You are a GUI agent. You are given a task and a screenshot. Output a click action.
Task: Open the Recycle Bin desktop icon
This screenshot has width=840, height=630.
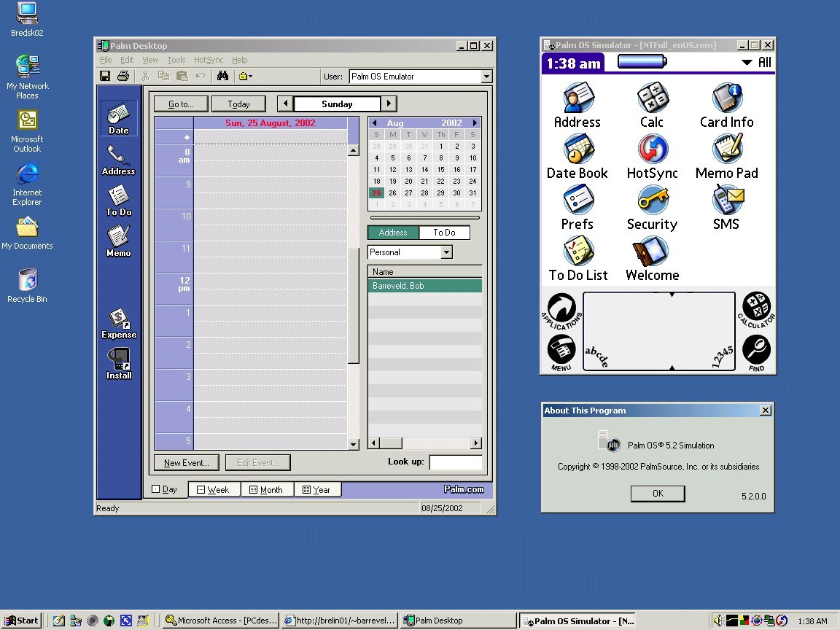27,286
